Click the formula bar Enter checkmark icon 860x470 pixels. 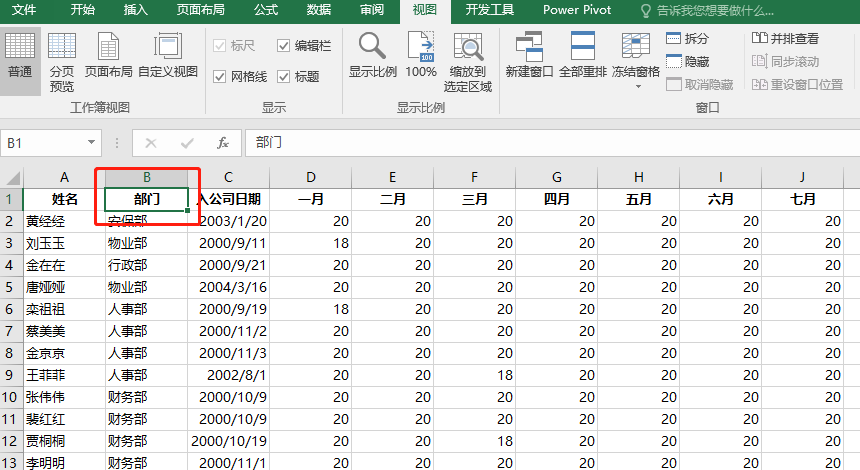point(187,143)
